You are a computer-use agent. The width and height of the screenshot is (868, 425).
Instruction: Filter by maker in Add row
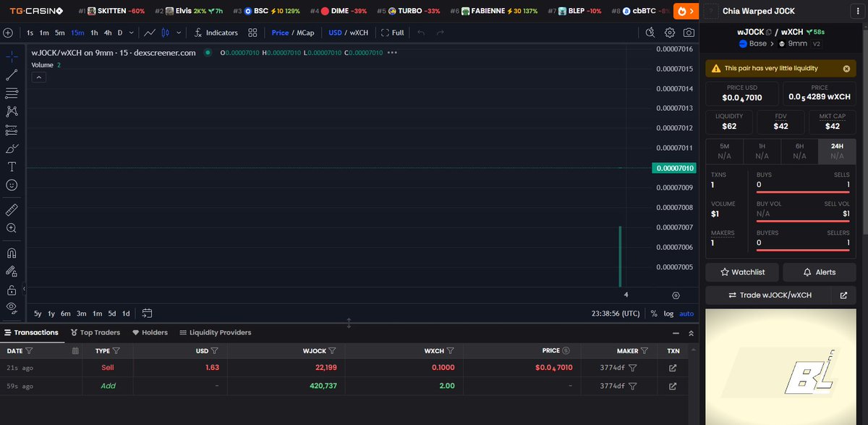[x=633, y=386]
